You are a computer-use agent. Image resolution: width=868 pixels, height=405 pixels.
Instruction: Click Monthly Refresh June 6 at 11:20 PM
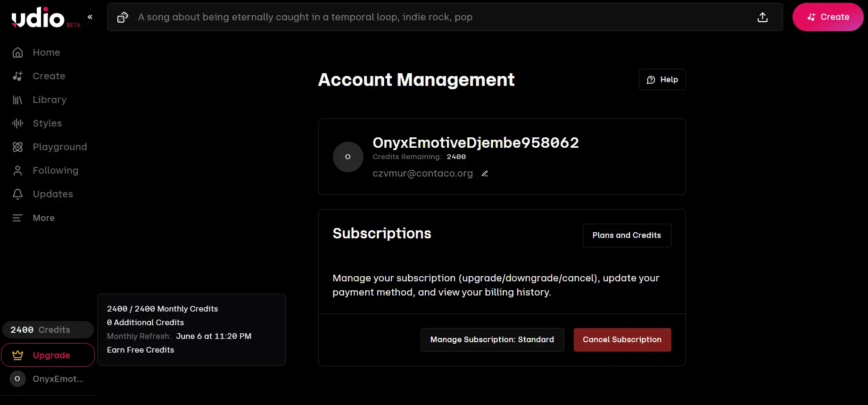tap(179, 336)
